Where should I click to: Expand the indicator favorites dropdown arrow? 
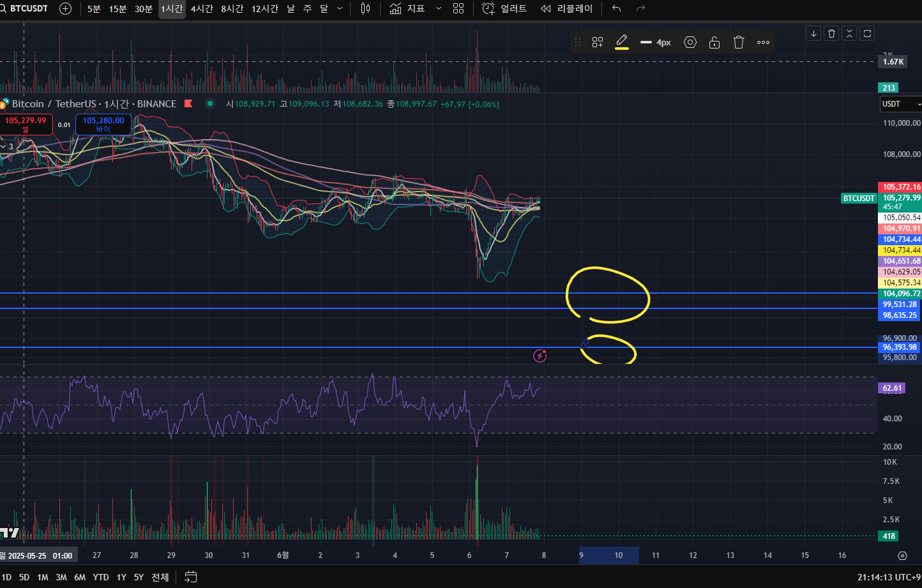click(438, 8)
